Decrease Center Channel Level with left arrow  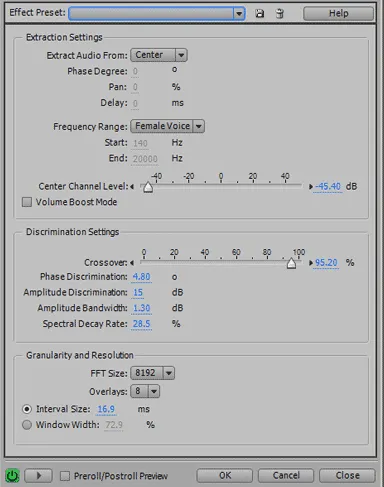pos(132,187)
